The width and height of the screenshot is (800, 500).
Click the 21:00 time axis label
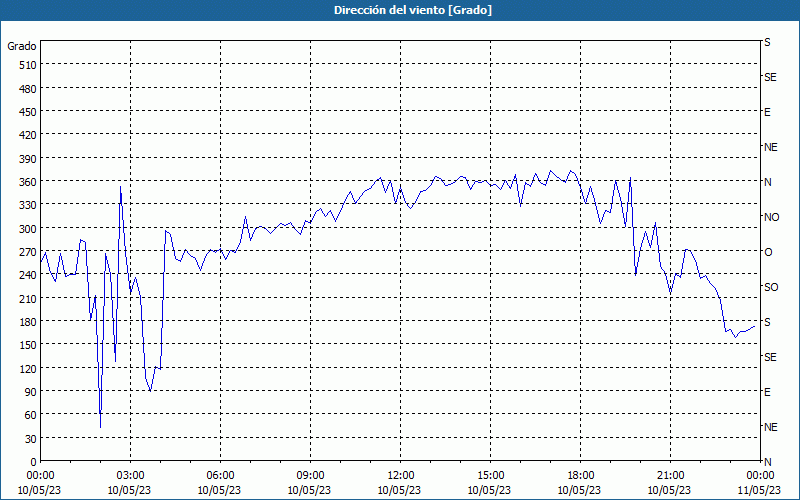point(670,476)
